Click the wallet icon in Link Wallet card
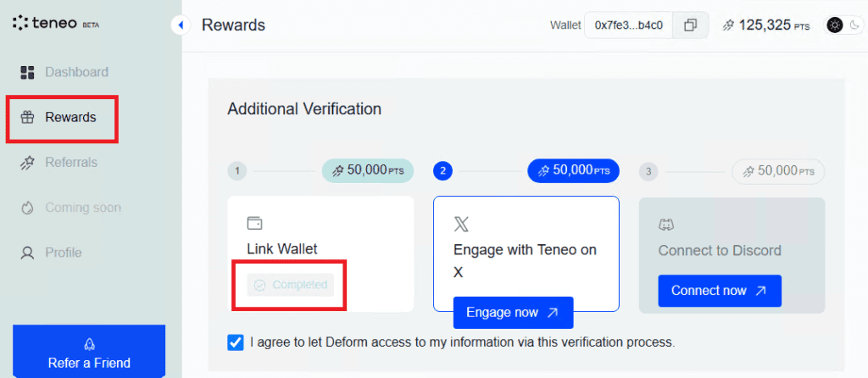This screenshot has width=868, height=378. (254, 223)
